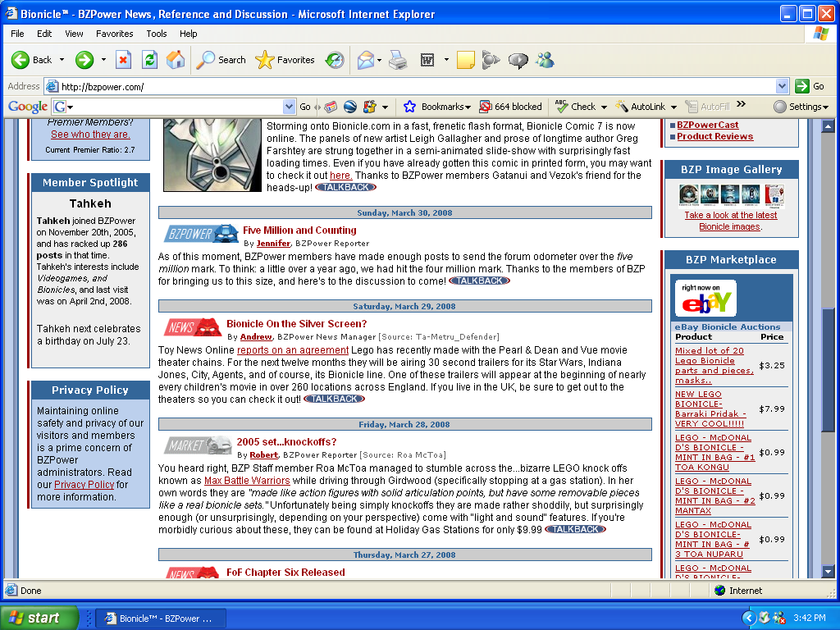Click the scrollbar up arrow
The height and width of the screenshot is (630, 840).
pos(829,127)
